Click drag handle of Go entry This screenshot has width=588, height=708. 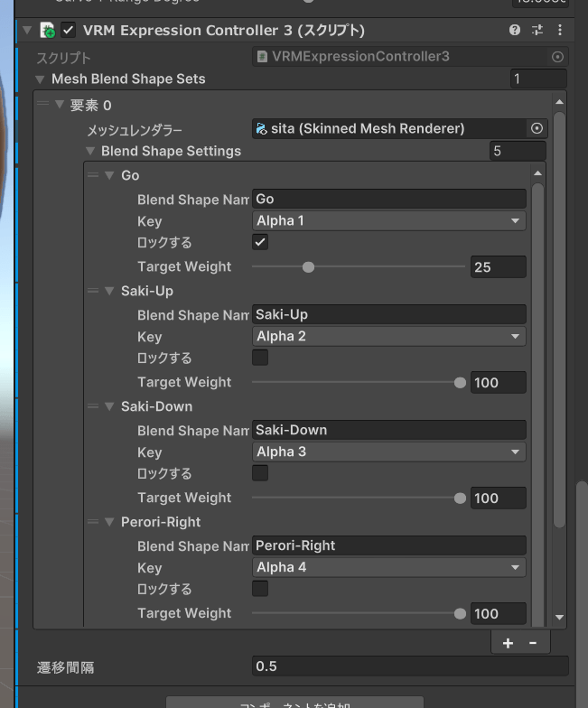pyautogui.click(x=92, y=175)
